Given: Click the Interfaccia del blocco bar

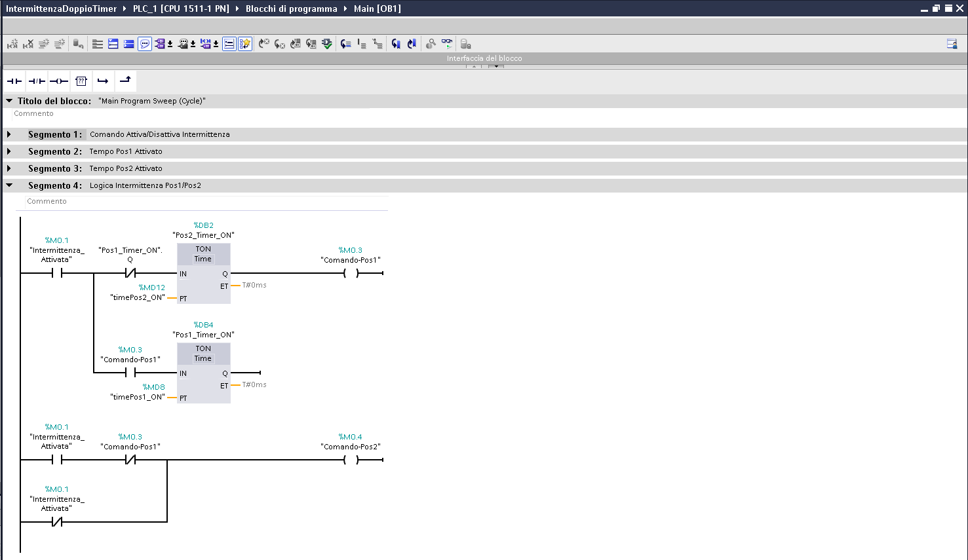Looking at the screenshot, I should point(484,58).
